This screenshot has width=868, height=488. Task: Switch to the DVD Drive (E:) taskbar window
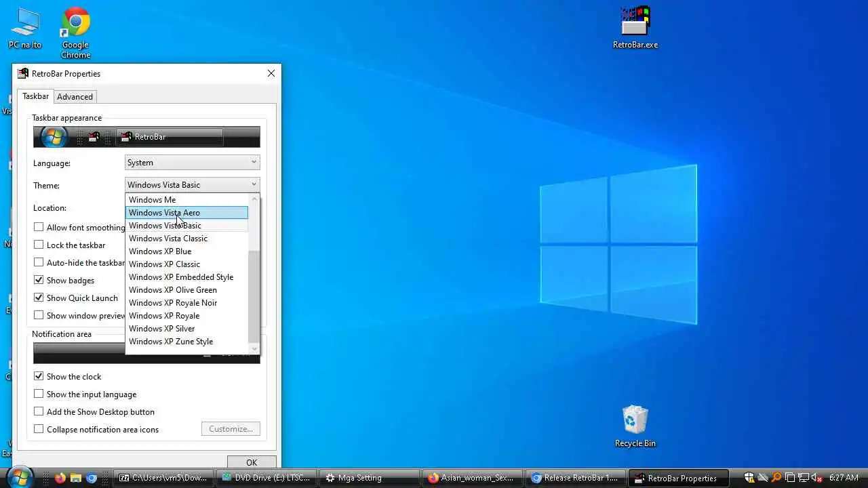pyautogui.click(x=267, y=478)
